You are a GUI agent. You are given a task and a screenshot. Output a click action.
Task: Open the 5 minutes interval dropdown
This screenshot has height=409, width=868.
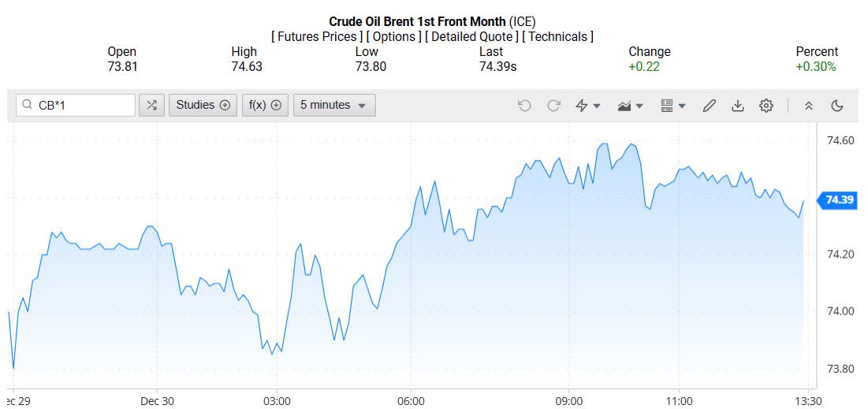(x=333, y=105)
